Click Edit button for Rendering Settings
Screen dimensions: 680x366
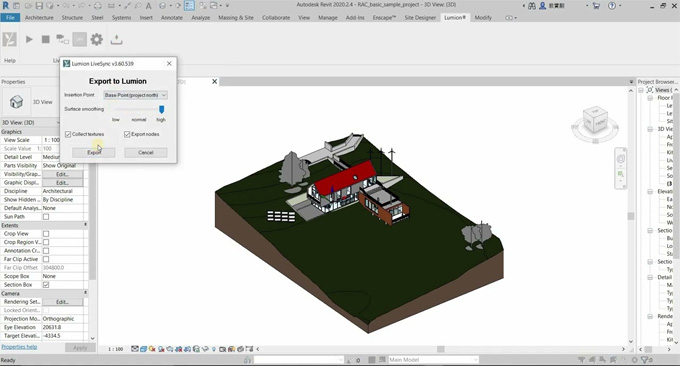pos(62,302)
